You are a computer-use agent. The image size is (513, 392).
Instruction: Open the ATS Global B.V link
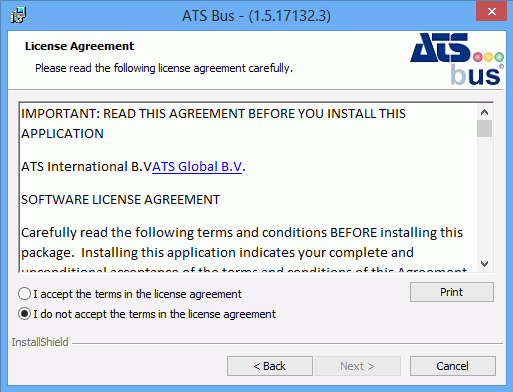(x=197, y=167)
